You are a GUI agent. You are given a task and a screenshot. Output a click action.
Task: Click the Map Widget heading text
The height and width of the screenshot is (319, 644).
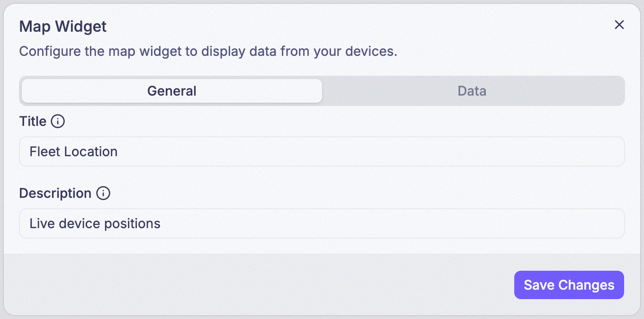click(63, 27)
